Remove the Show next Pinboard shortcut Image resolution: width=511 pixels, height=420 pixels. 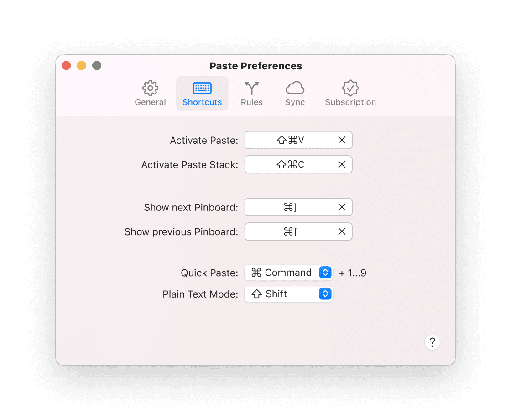(x=342, y=207)
